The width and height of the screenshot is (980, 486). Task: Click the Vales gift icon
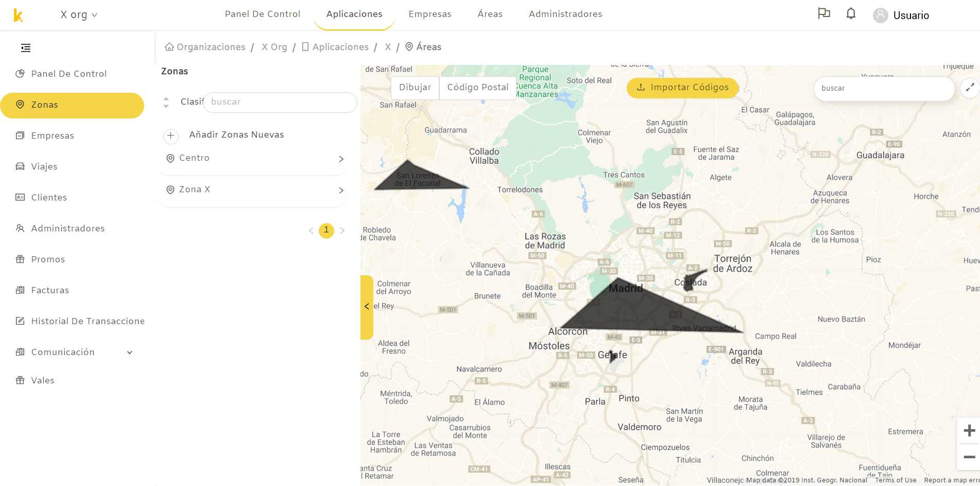pyautogui.click(x=20, y=380)
